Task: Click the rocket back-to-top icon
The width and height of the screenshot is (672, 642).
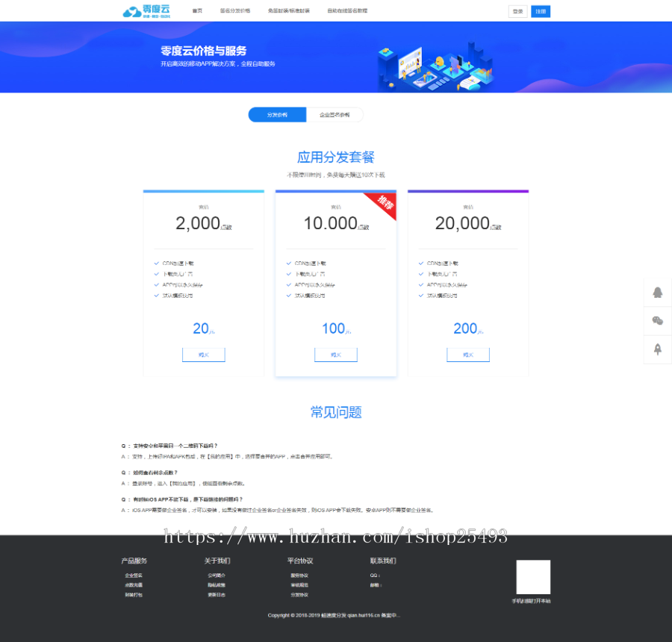Action: click(657, 349)
